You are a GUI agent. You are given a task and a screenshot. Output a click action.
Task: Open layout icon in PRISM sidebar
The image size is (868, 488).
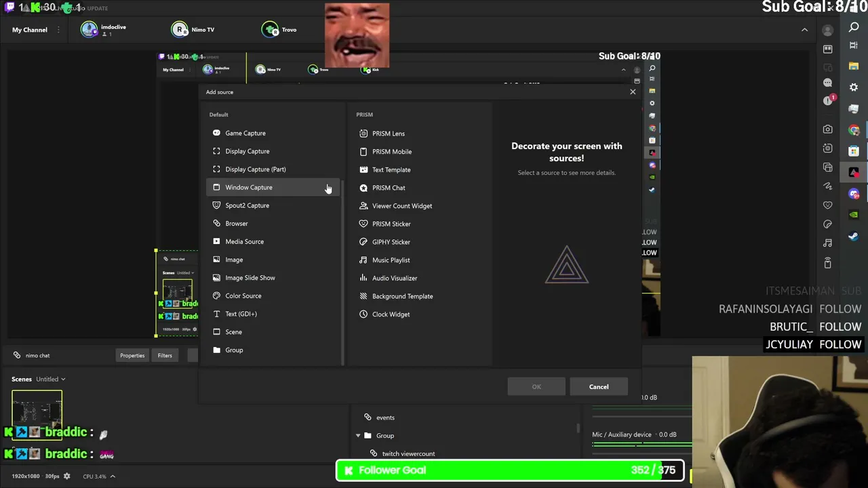tap(827, 49)
